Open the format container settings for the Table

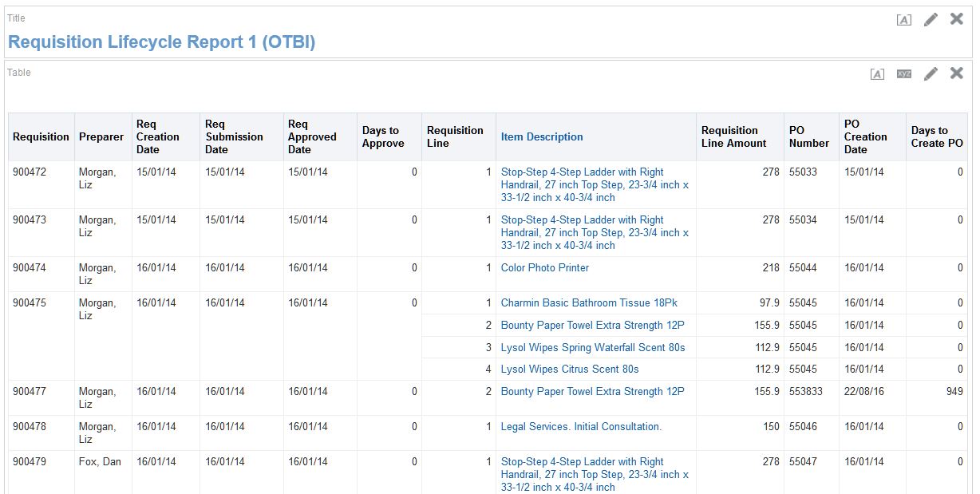(877, 73)
